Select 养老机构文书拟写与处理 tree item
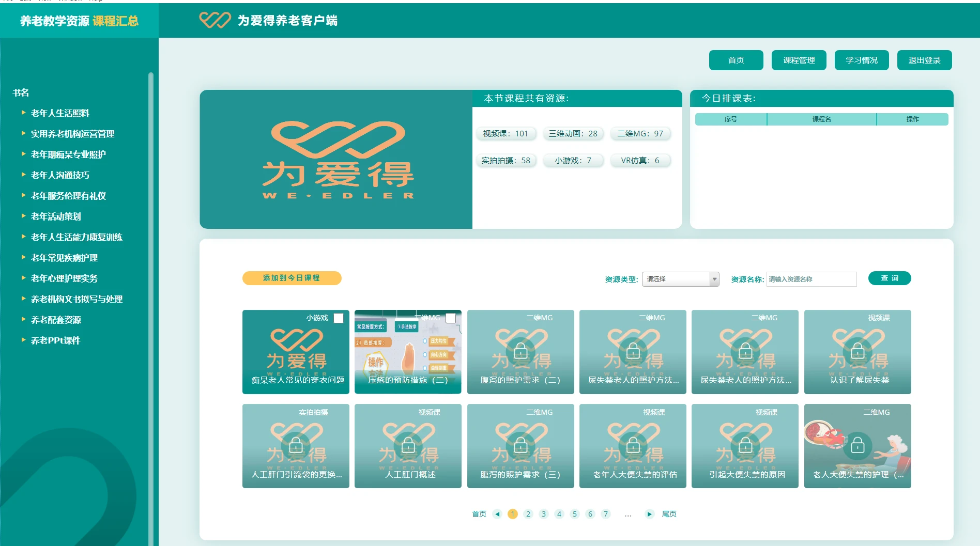 [x=76, y=299]
